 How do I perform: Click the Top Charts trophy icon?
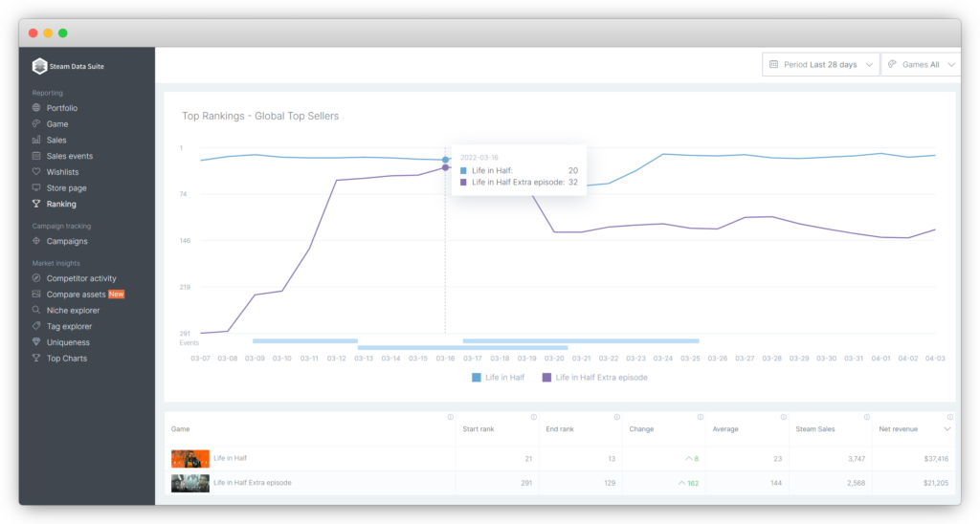tap(36, 358)
